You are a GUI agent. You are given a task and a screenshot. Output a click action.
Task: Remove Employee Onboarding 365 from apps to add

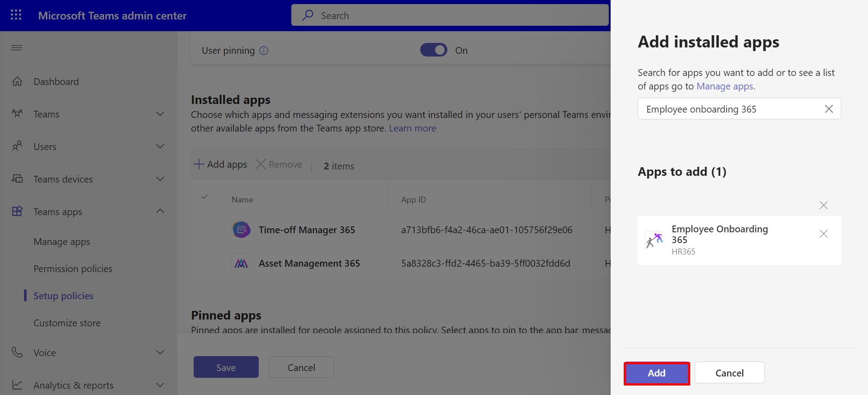click(824, 234)
